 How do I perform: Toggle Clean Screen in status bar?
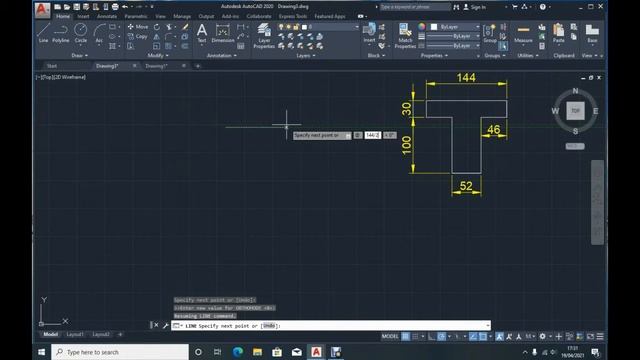click(590, 336)
